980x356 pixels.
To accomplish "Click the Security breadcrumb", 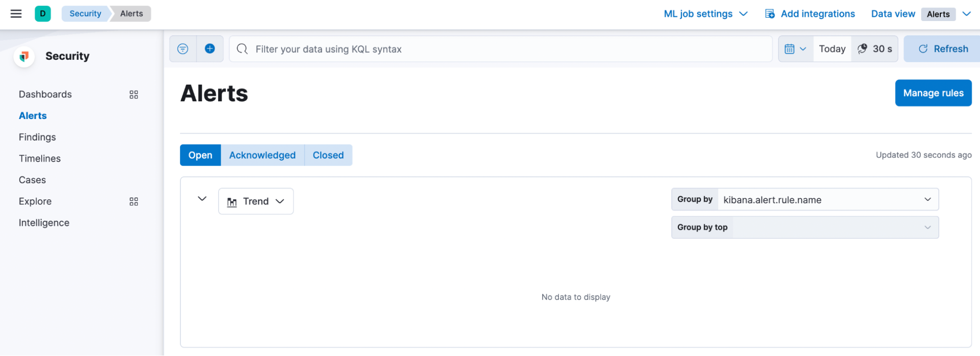I will (x=85, y=14).
